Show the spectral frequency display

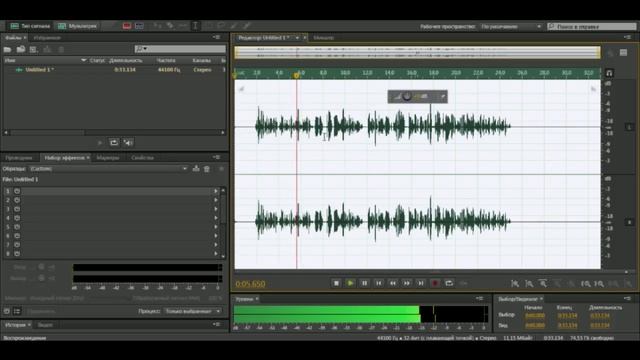point(127,26)
